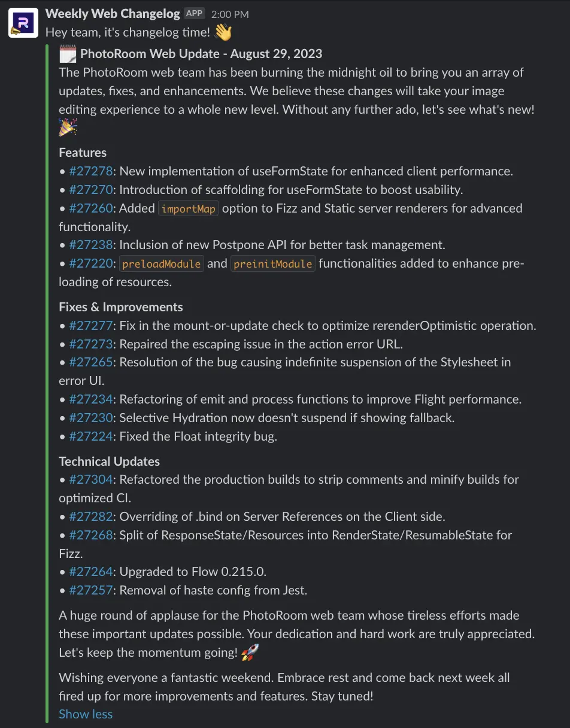Viewport: 570px width, 728px height.
Task: Open the Weekly Web Changelog sender name
Action: pyautogui.click(x=111, y=13)
